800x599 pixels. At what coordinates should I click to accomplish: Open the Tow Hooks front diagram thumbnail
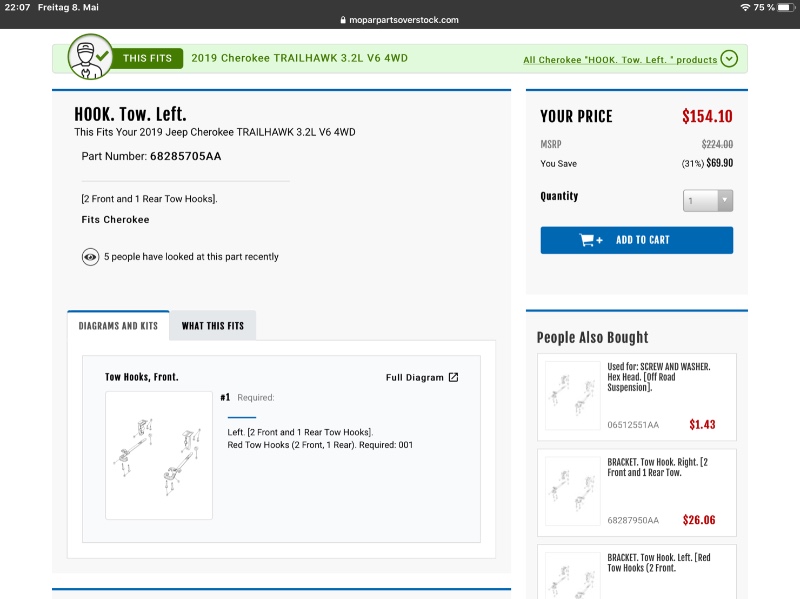[x=159, y=456]
